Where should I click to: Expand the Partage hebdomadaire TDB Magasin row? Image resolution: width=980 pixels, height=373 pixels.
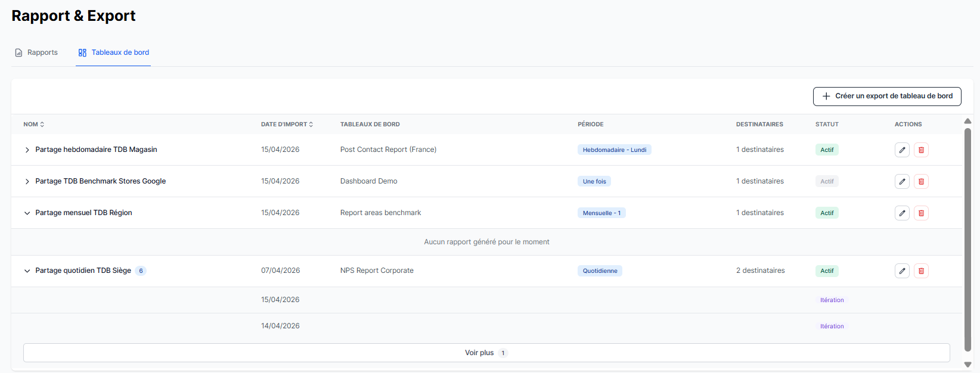click(27, 150)
